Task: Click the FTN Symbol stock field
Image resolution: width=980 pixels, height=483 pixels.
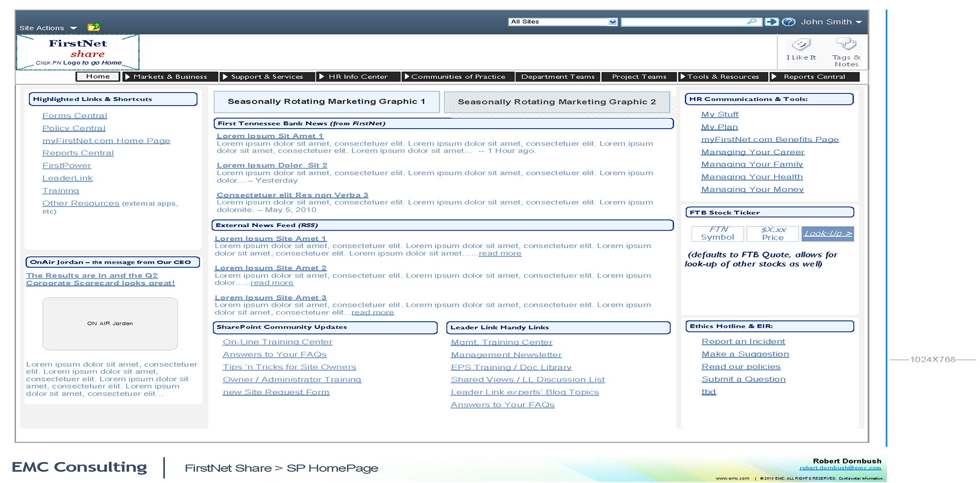Action: pyautogui.click(x=718, y=234)
